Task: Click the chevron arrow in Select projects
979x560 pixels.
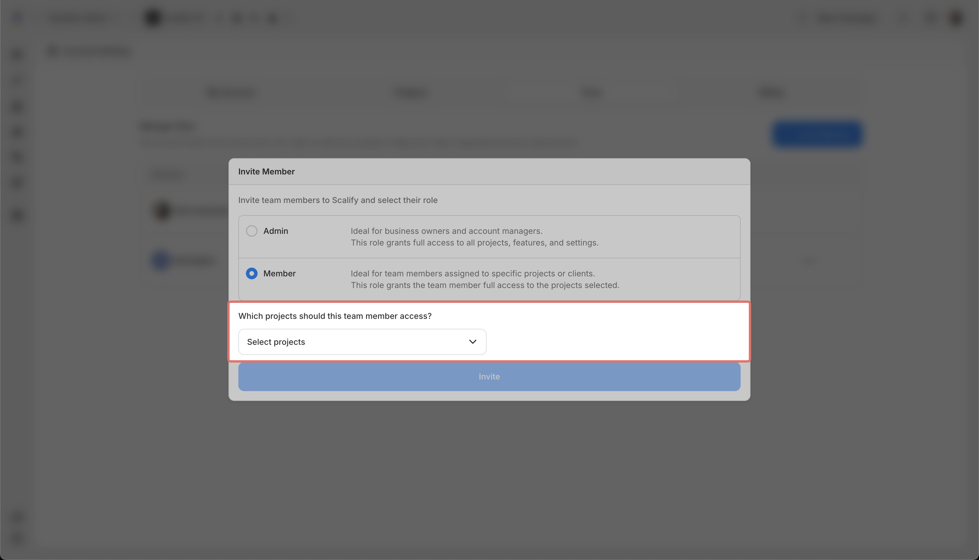Action: (x=473, y=342)
